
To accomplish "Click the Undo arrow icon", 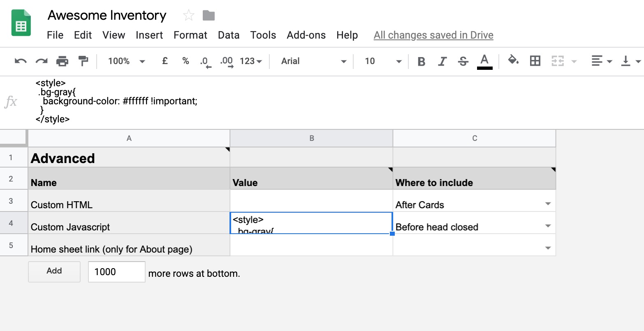I will coord(21,61).
